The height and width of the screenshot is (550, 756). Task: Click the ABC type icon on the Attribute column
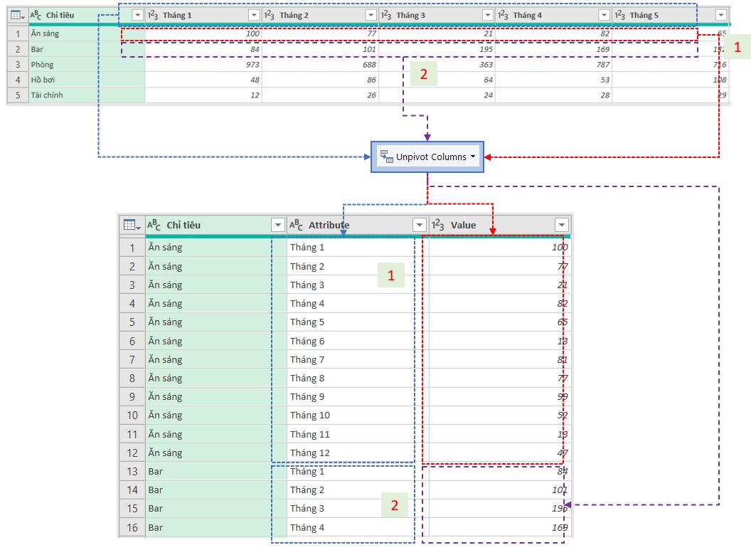coord(297,225)
